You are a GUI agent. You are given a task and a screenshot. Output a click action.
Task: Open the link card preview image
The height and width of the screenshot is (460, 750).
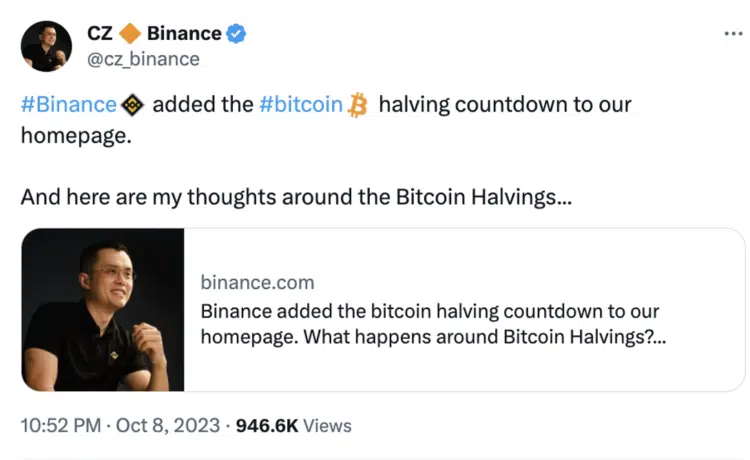pos(103,310)
